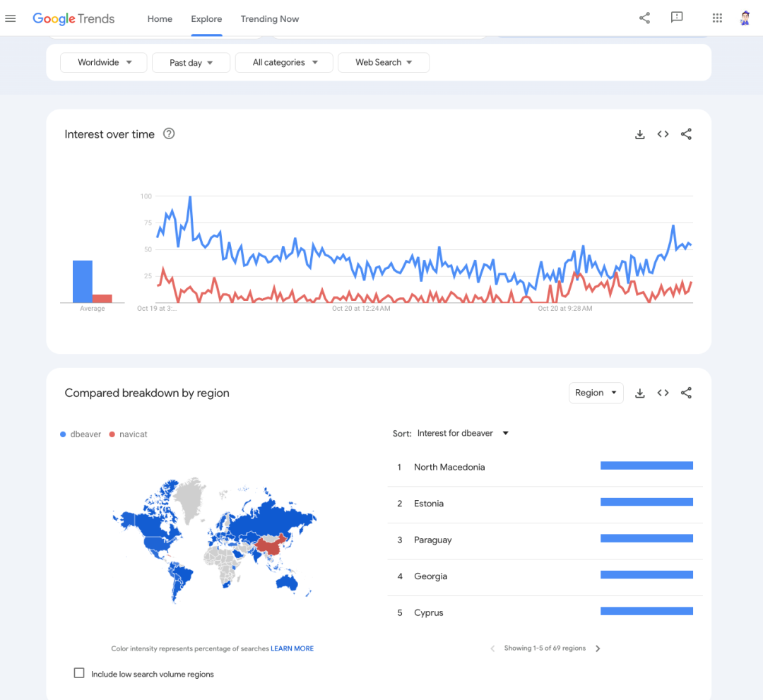Screen dimensions: 763x700
Task: Change the Sort: Interest for dbeaver dropdown
Action: pos(462,434)
